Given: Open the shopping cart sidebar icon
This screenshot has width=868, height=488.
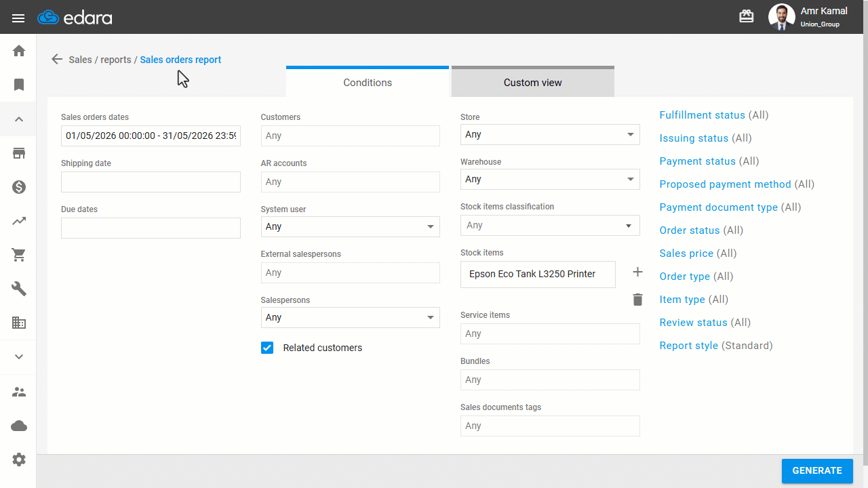Looking at the screenshot, I should pyautogui.click(x=19, y=255).
